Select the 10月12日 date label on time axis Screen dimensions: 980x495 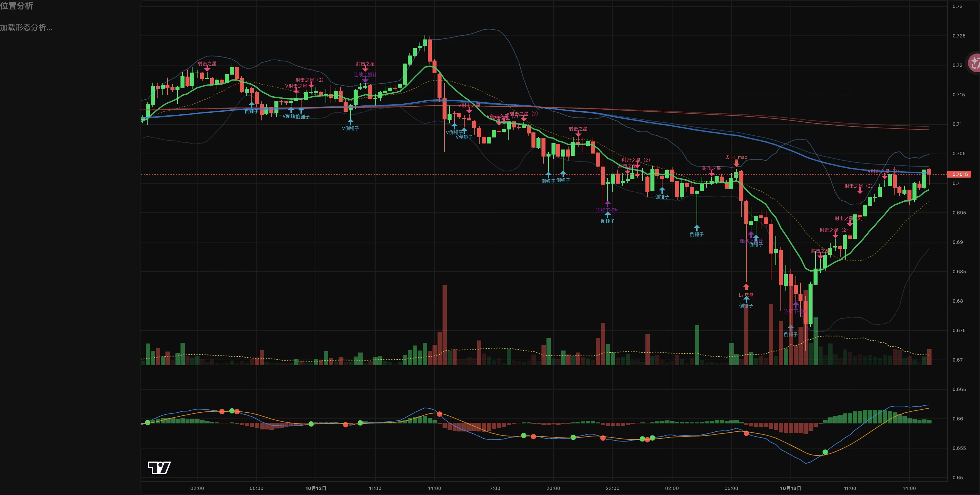click(316, 488)
